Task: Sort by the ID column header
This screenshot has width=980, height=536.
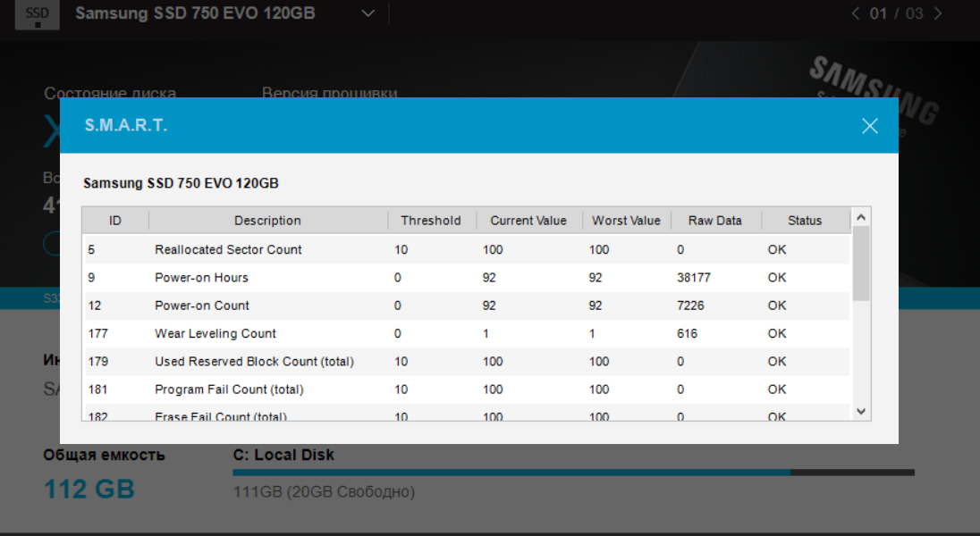Action: 115,221
